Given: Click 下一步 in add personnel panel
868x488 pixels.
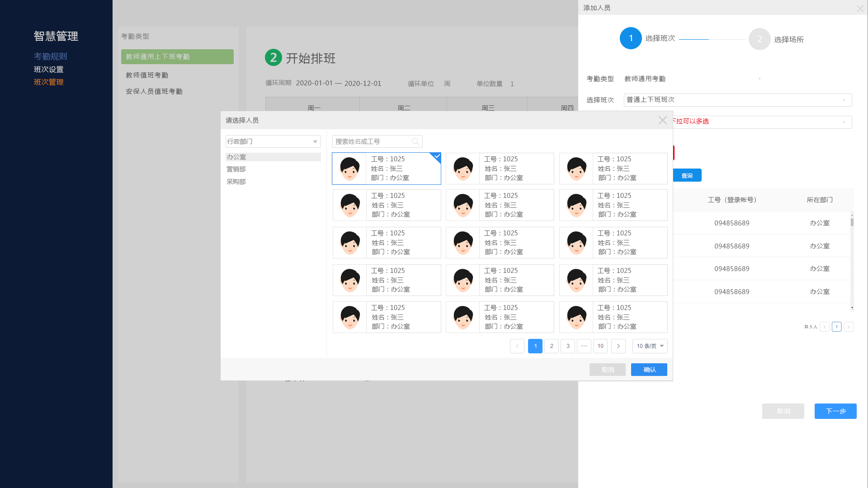Looking at the screenshot, I should (x=835, y=411).
